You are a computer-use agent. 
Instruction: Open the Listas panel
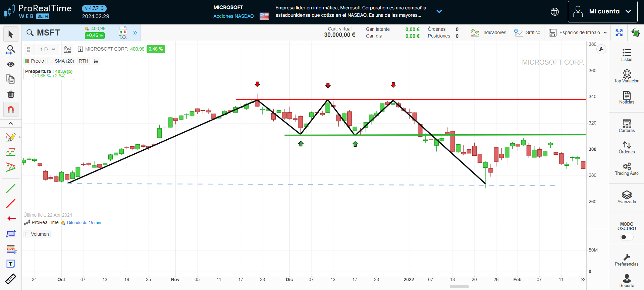(x=627, y=55)
